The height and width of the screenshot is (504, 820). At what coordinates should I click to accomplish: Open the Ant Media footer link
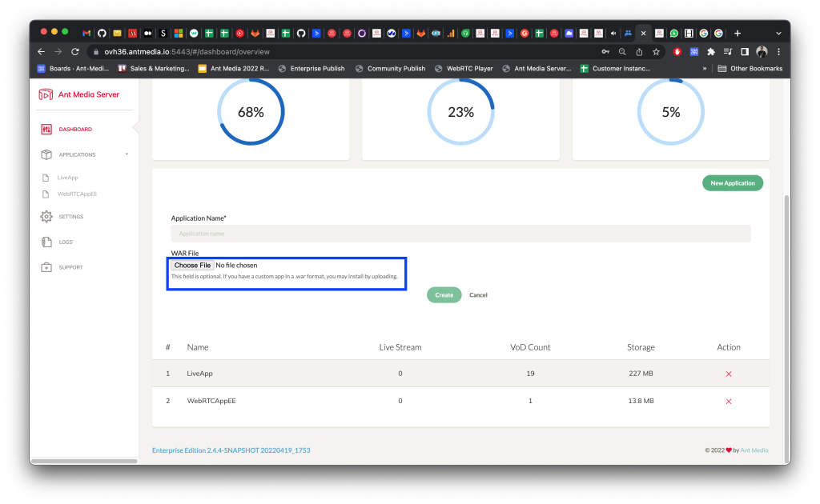coord(754,450)
